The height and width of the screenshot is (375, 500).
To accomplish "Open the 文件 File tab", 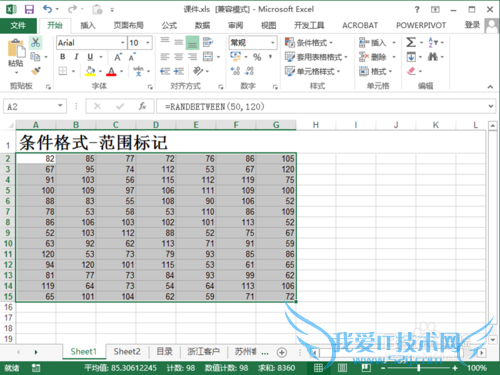I will 18,25.
